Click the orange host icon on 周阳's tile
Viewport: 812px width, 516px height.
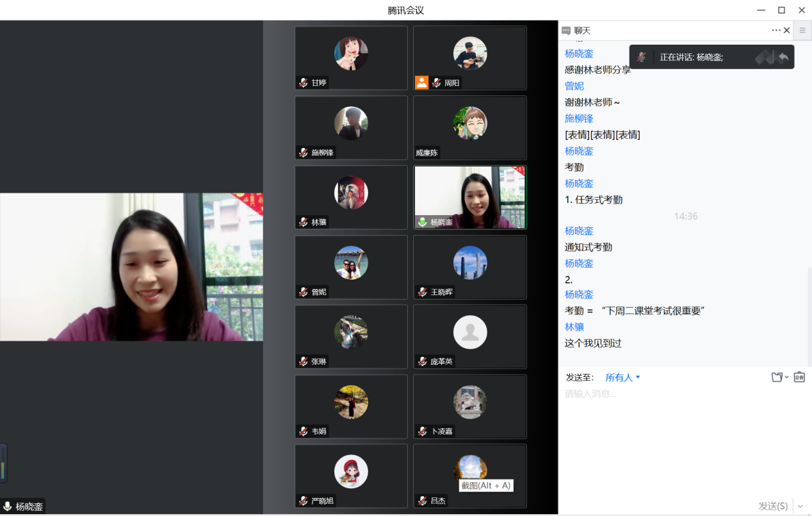[x=421, y=83]
